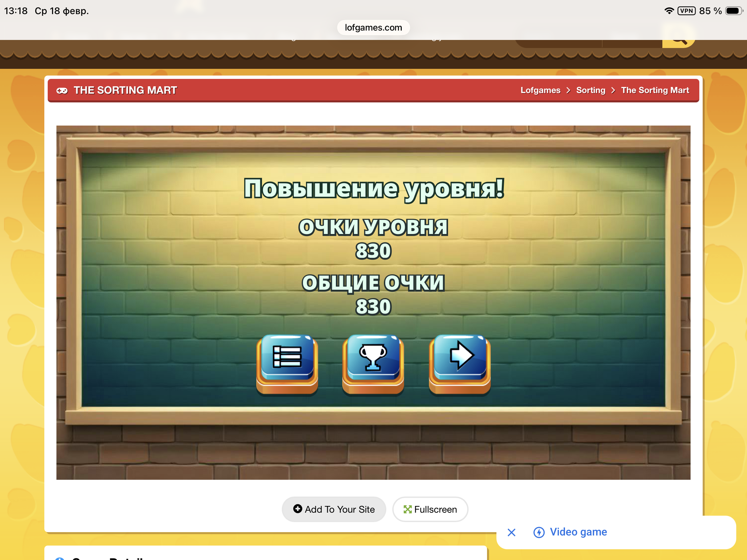Click THE SORTING MART title text
The height and width of the screenshot is (560, 747).
click(x=125, y=90)
